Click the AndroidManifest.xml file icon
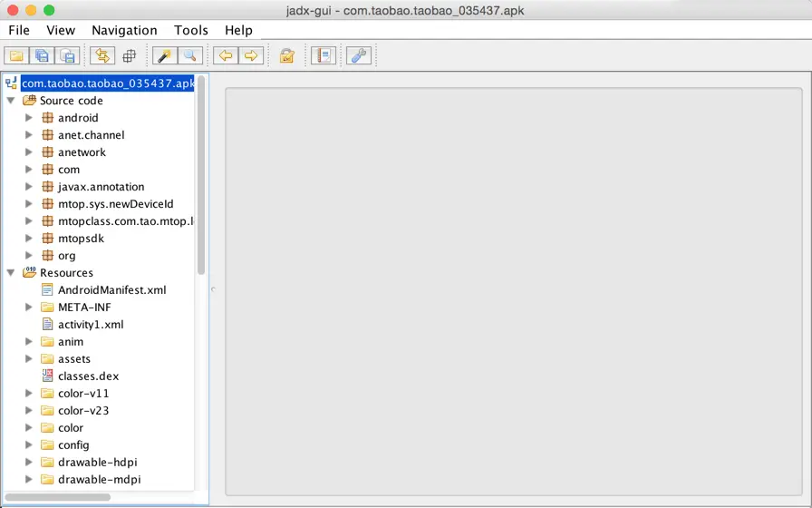The height and width of the screenshot is (508, 812). pyautogui.click(x=47, y=289)
